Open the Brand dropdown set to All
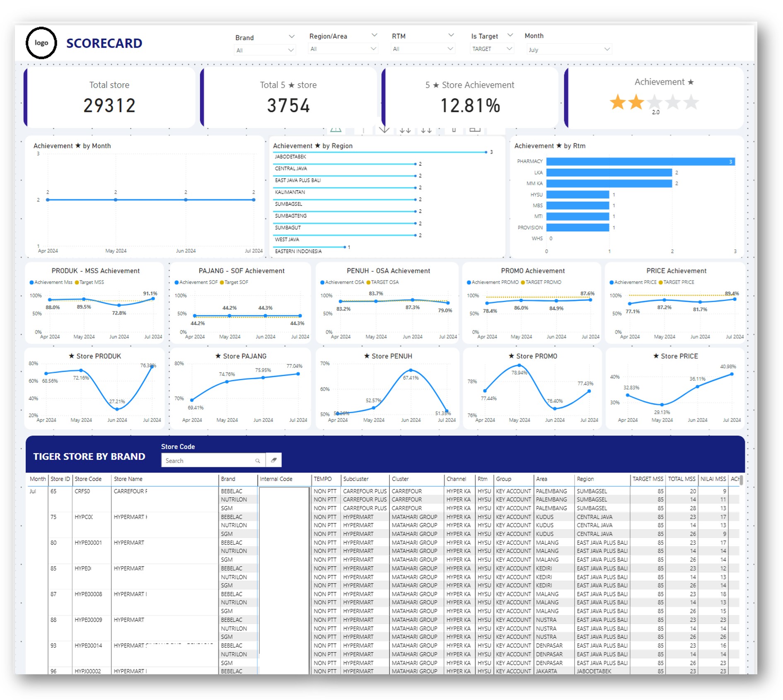Screen dimensions: 783x700 click(265, 50)
